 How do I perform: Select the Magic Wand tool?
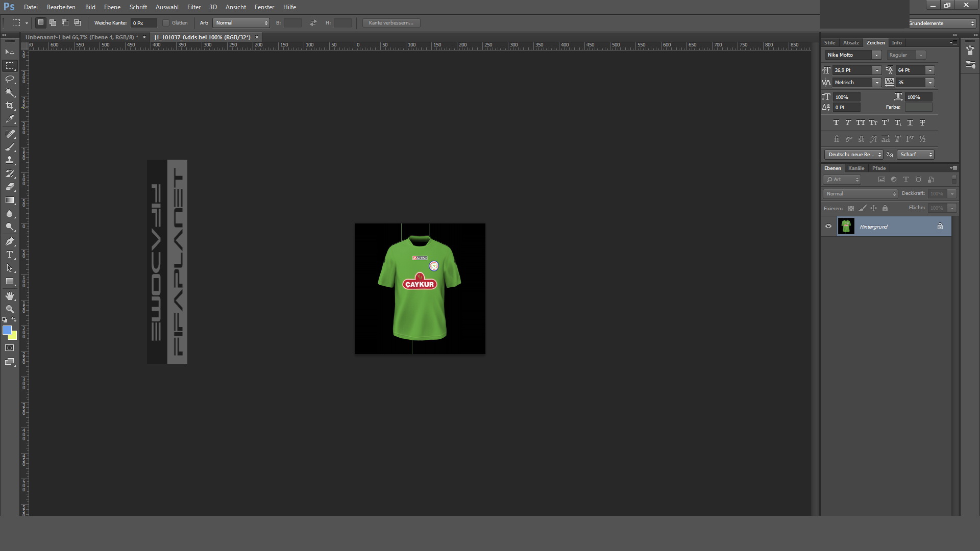(x=10, y=92)
